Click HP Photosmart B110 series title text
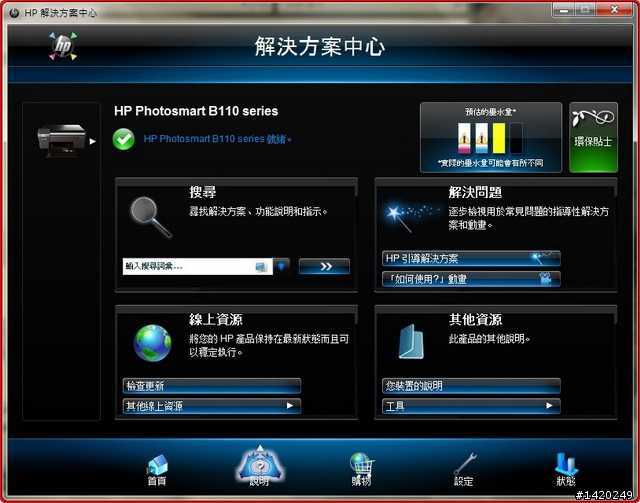Image resolution: width=640 pixels, height=503 pixels. [x=196, y=111]
